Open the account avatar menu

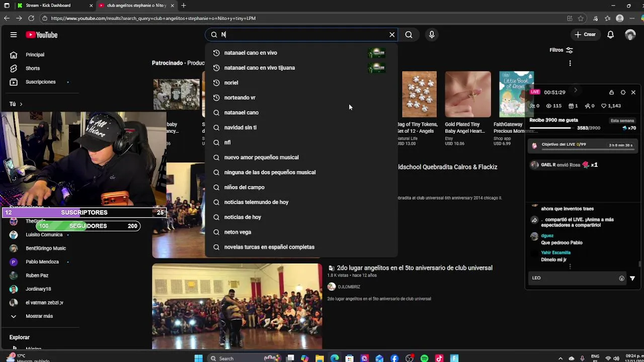click(630, 35)
